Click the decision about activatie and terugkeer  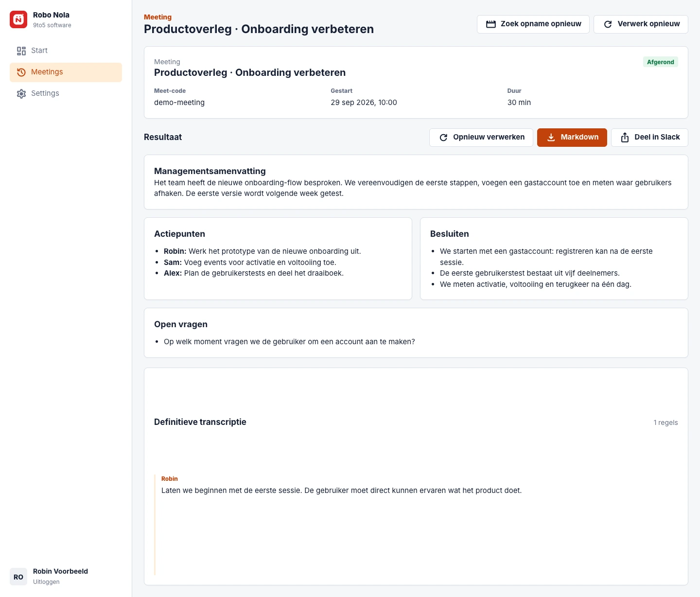coord(536,284)
